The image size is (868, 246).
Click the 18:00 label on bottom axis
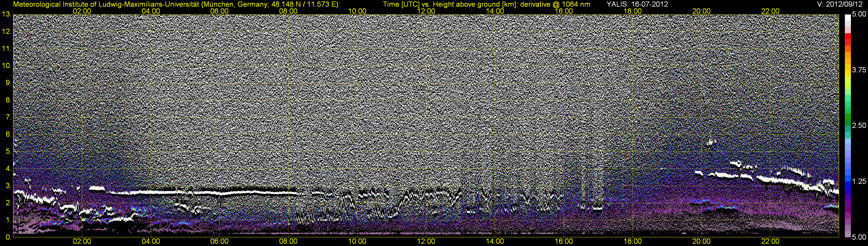(632, 241)
